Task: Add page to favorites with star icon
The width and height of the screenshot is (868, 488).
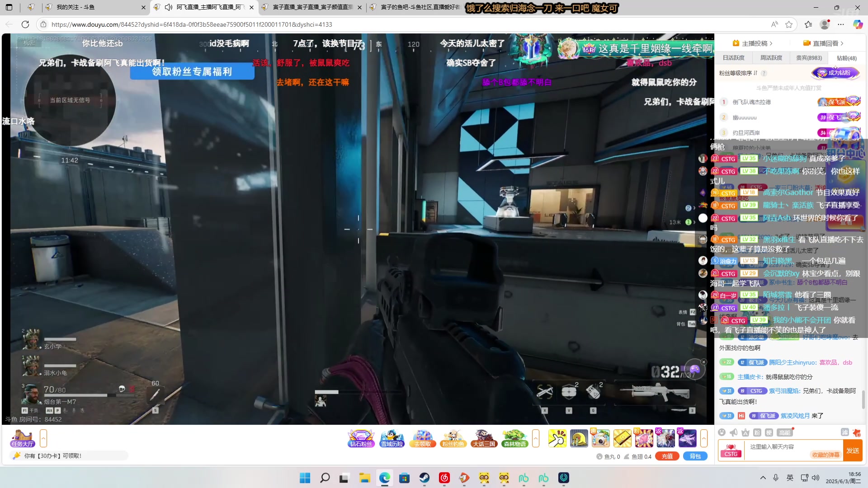Action: point(789,24)
